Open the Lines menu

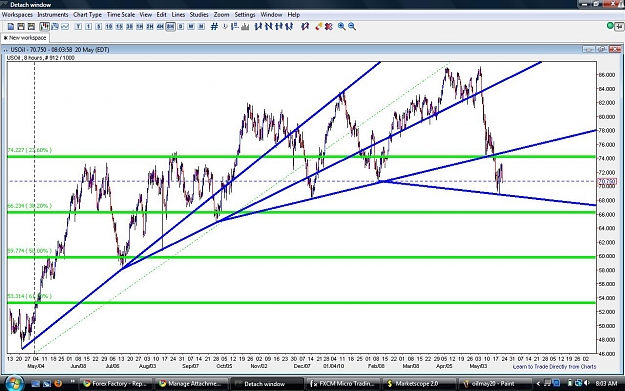pyautogui.click(x=178, y=15)
